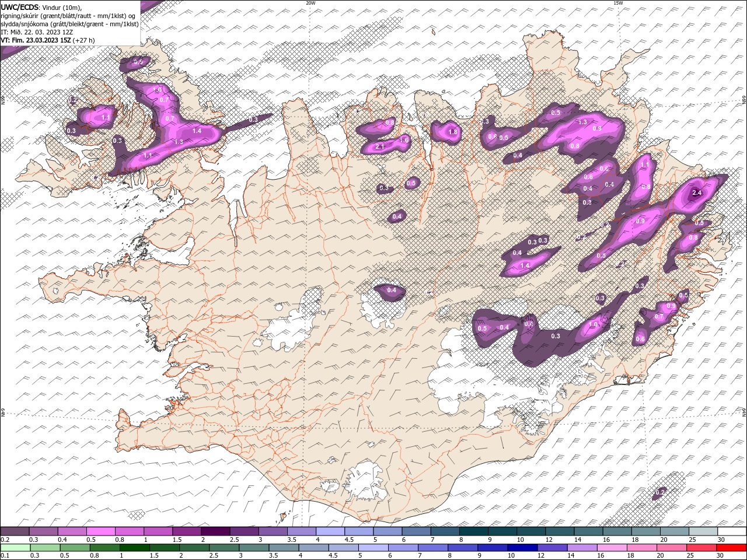
Task: Pick upper legend dark purple swatch between 2 and 2.5
Action: tap(215, 531)
